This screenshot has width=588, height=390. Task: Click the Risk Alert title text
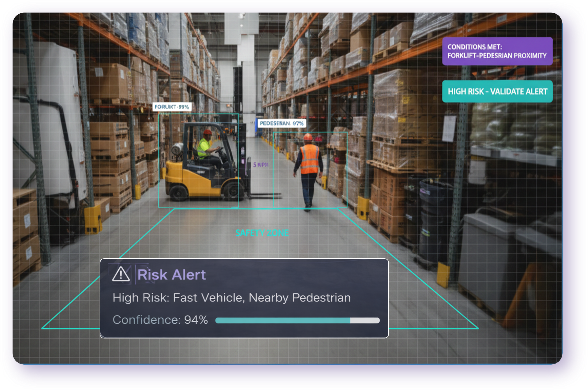coord(171,275)
